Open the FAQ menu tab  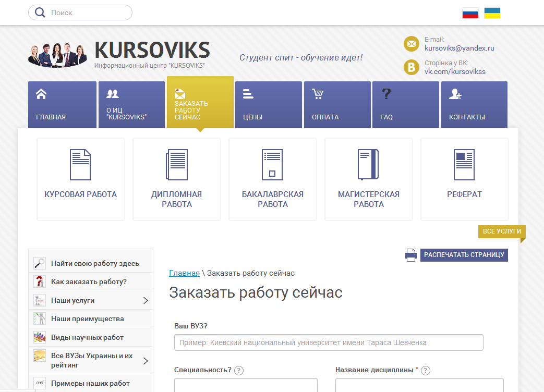coord(406,105)
